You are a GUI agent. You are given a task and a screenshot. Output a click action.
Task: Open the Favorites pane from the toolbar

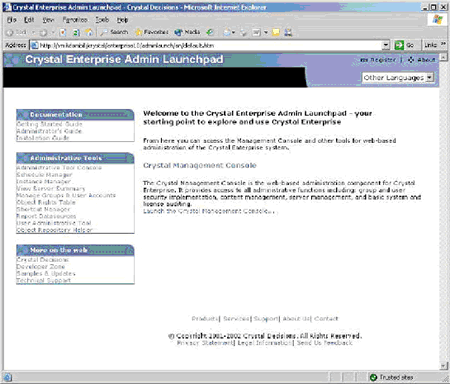[x=151, y=32]
